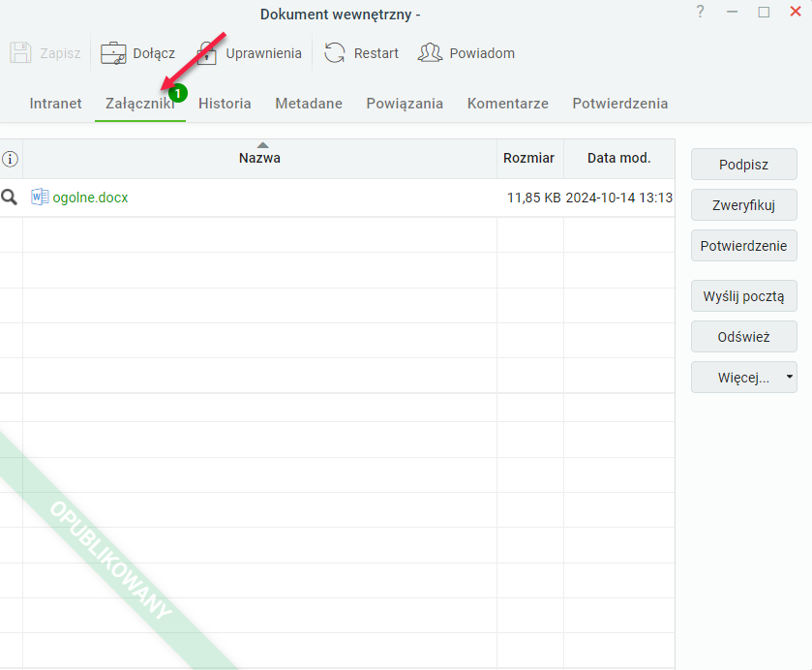Click the magnifier preview icon for ogolne.docx
The image size is (812, 670).
pos(10,198)
